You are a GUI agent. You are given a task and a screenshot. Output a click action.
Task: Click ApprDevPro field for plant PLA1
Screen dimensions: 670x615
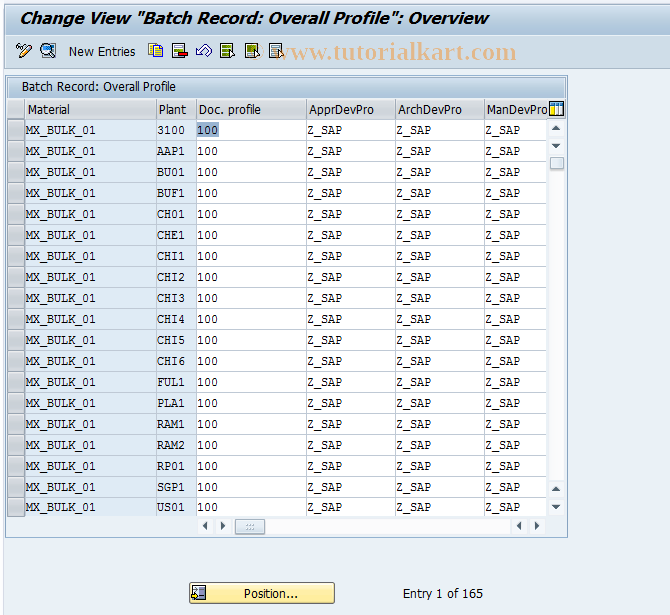(351, 403)
